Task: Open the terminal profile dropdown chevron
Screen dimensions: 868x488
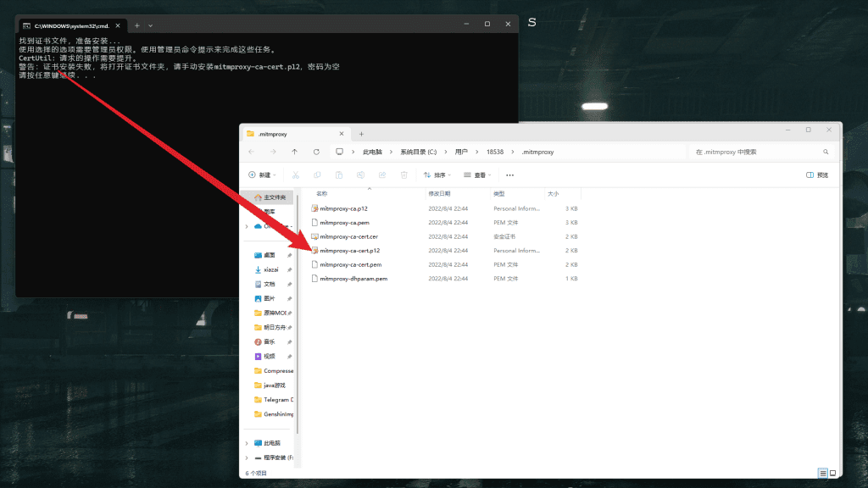Action: [x=151, y=25]
